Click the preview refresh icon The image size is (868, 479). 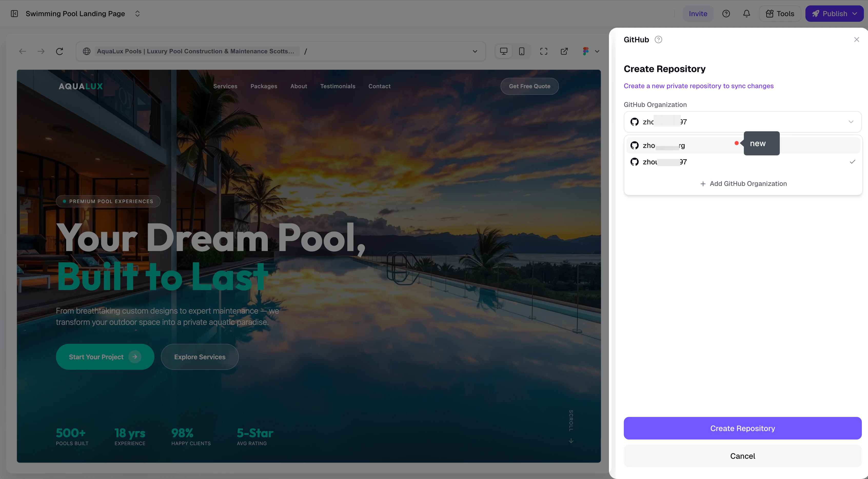[x=60, y=51]
